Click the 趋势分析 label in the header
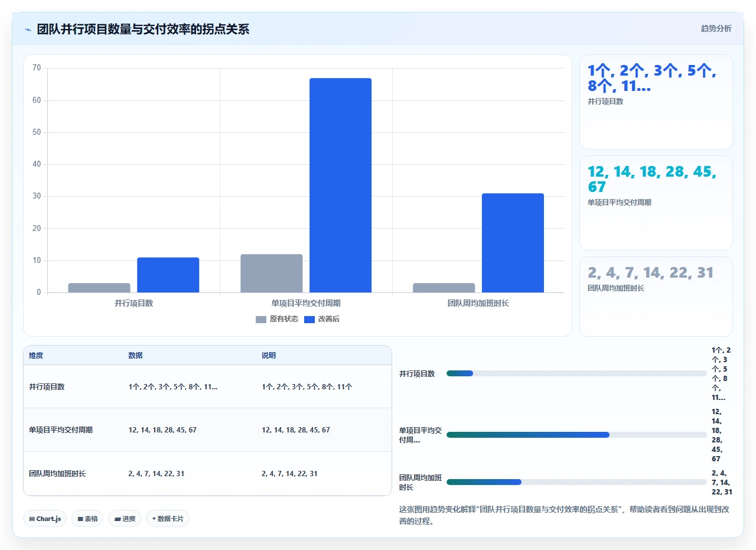 click(x=716, y=28)
